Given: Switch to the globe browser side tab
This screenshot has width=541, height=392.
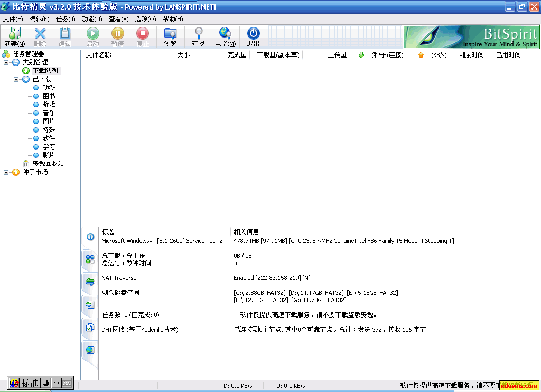Looking at the screenshot, I should 90,350.
